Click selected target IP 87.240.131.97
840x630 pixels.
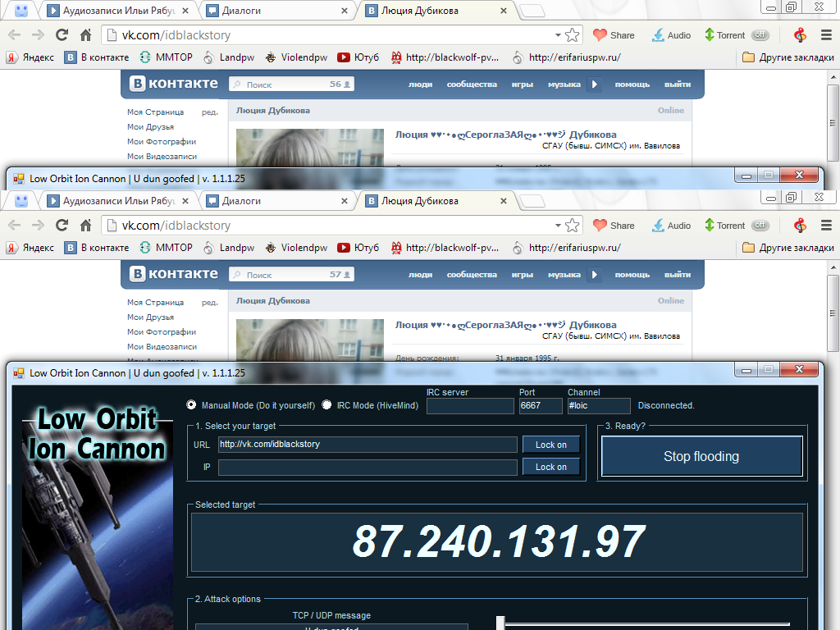pyautogui.click(x=498, y=541)
